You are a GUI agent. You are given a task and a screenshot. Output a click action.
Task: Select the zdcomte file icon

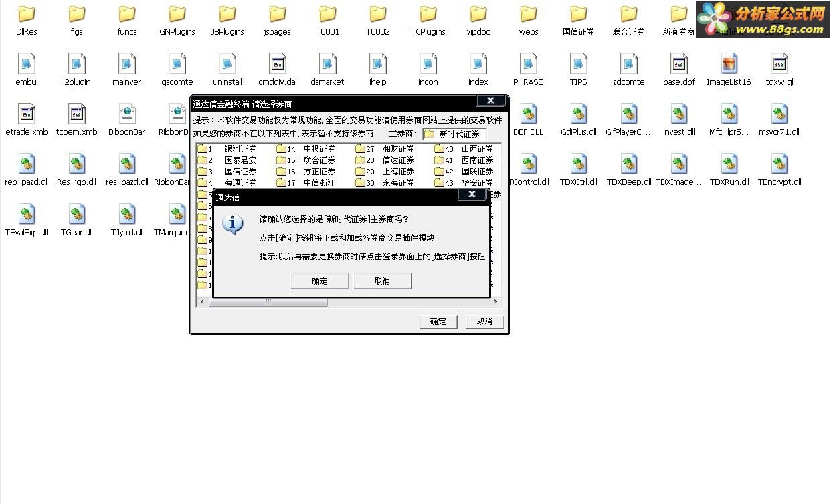click(x=629, y=70)
